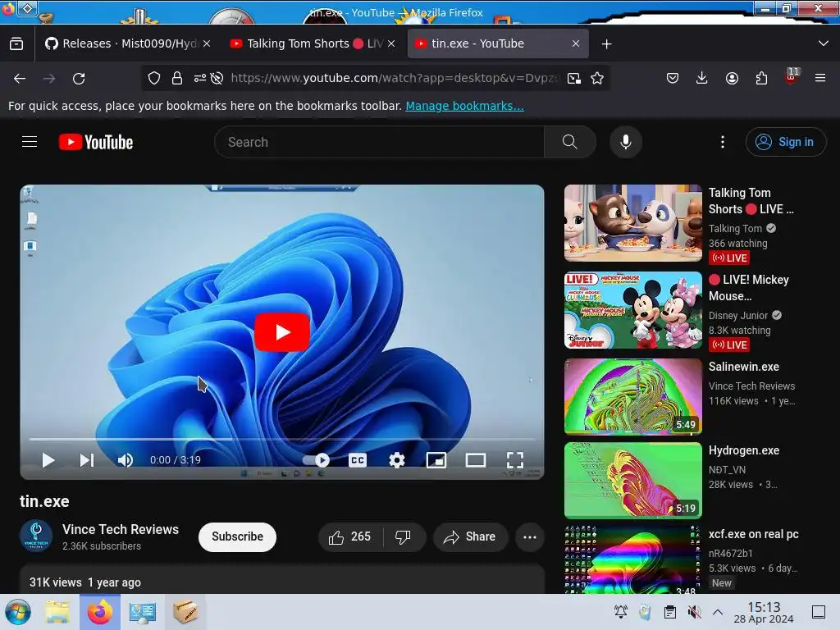The height and width of the screenshot is (630, 840).
Task: Open the Vince Tech Reviews channel avatar
Action: [36, 536]
